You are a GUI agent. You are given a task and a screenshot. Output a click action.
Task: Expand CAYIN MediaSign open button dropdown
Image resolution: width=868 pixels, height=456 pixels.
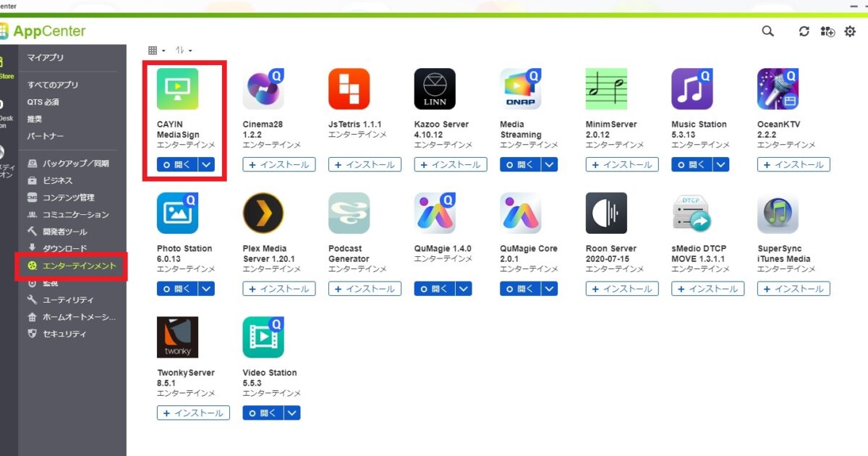[207, 164]
